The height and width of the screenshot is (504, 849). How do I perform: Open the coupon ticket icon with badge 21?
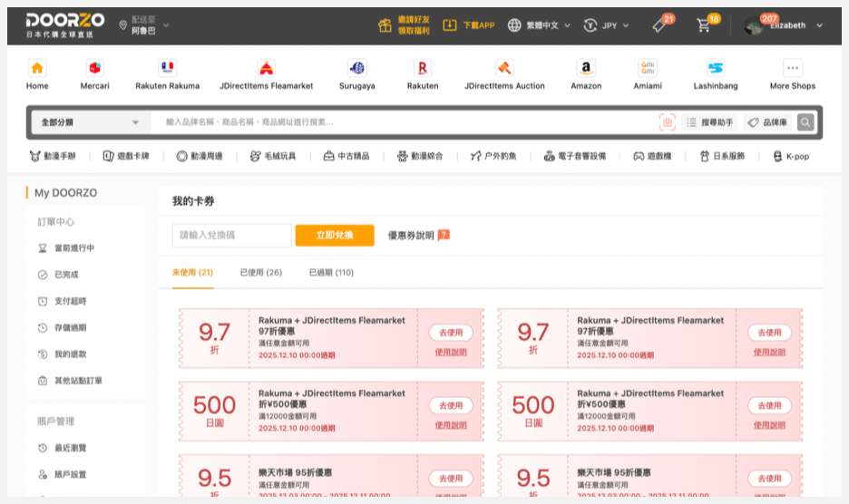click(x=659, y=24)
